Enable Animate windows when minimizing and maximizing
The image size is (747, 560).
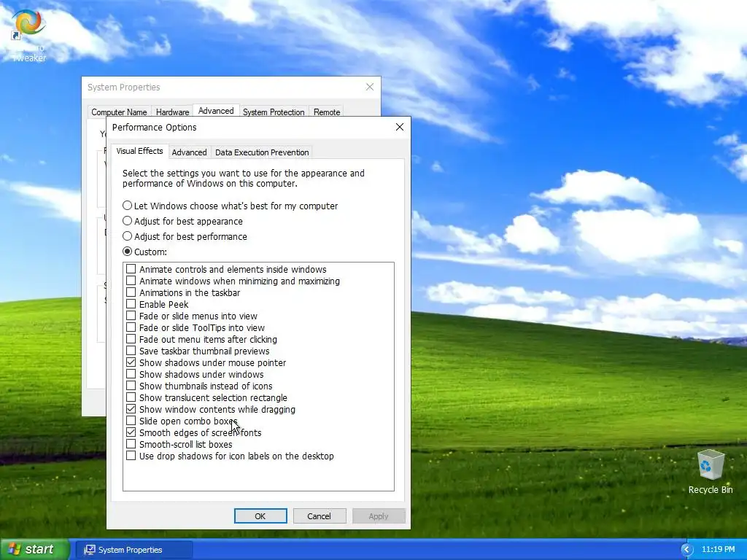131,281
